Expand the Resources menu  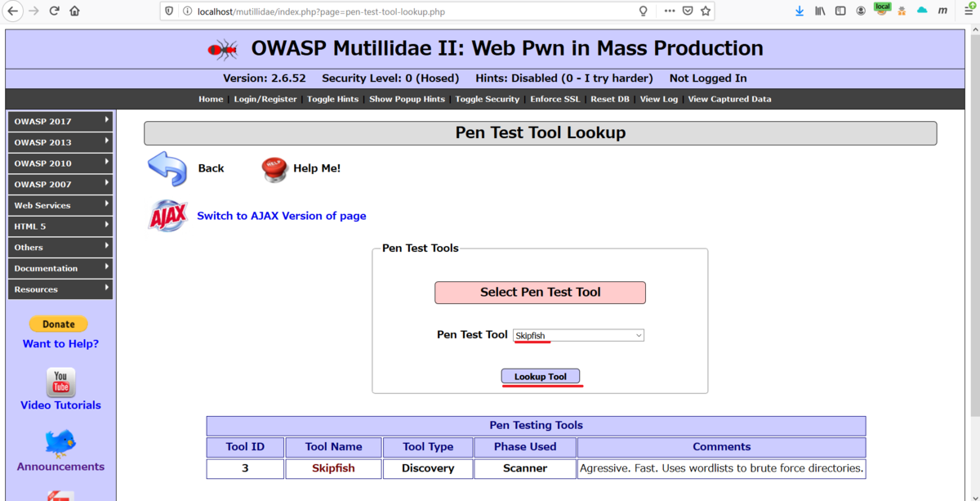coord(60,289)
